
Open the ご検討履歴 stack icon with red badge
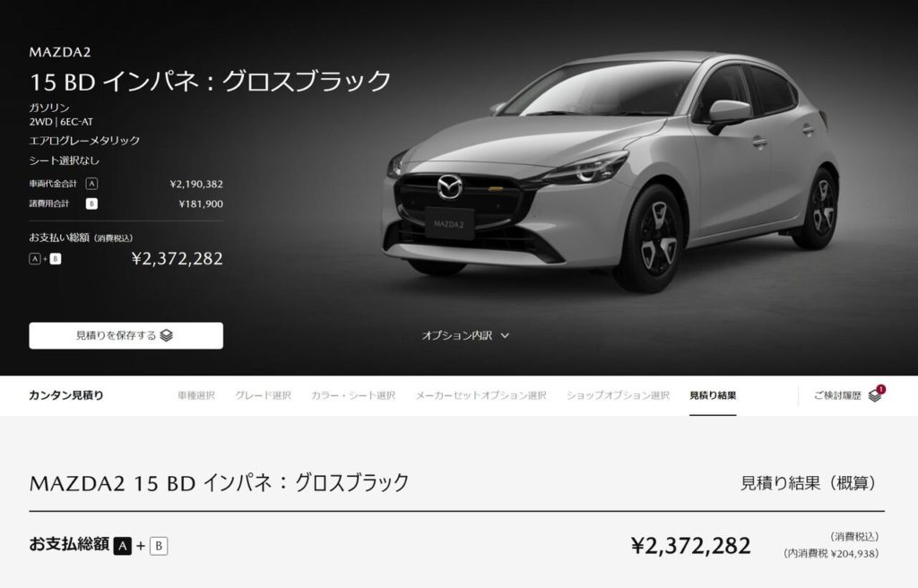click(x=875, y=396)
